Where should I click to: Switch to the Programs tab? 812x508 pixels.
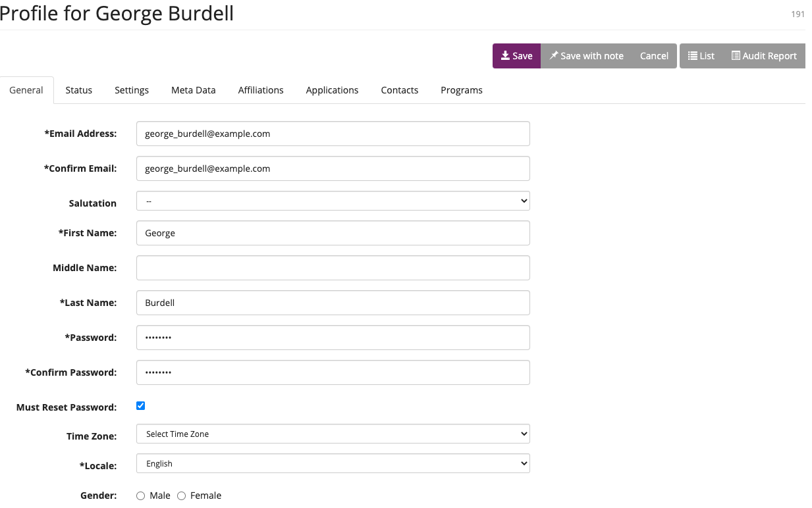pyautogui.click(x=461, y=90)
